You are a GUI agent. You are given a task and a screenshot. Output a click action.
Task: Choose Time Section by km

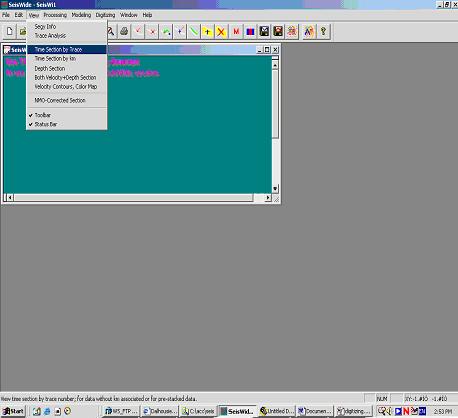point(67,58)
